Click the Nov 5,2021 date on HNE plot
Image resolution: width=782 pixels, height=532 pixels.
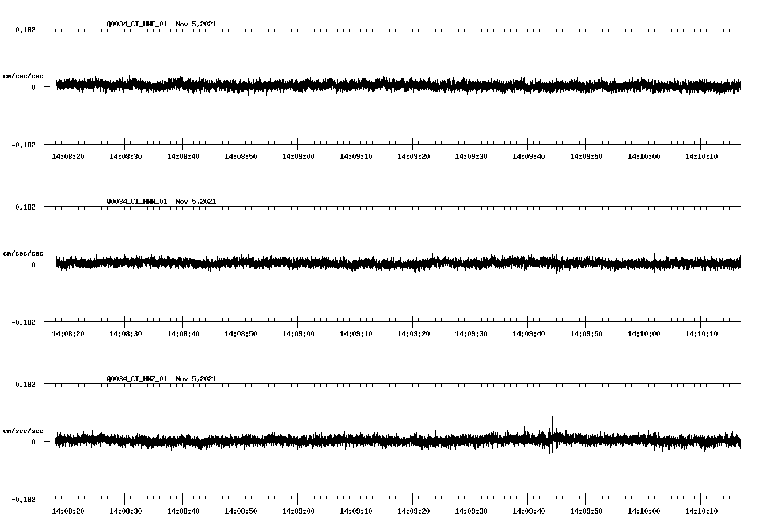pyautogui.click(x=196, y=24)
